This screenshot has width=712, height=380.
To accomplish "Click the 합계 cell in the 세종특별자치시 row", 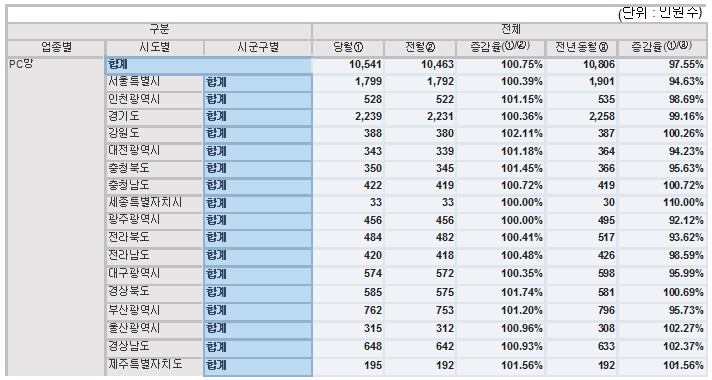I will click(258, 203).
